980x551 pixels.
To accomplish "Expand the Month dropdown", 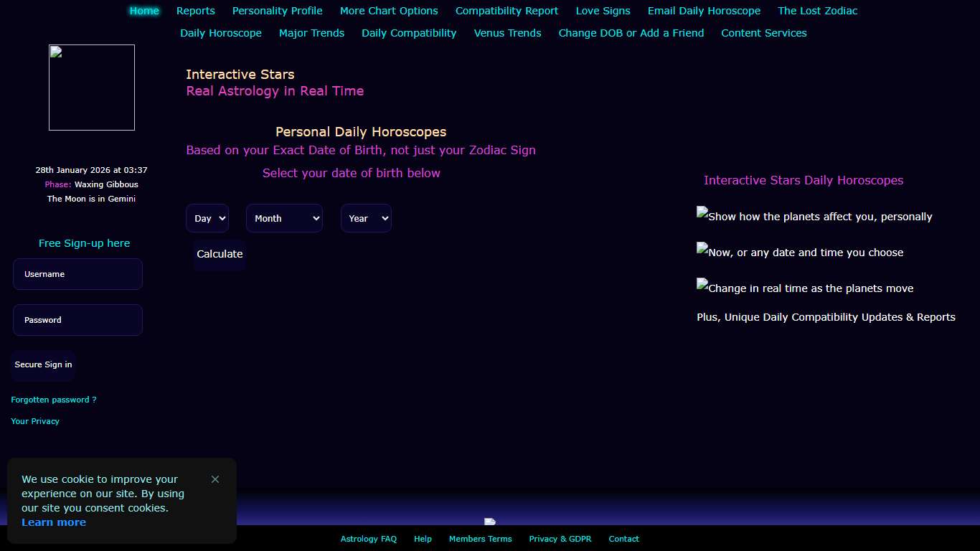I will coord(284,218).
